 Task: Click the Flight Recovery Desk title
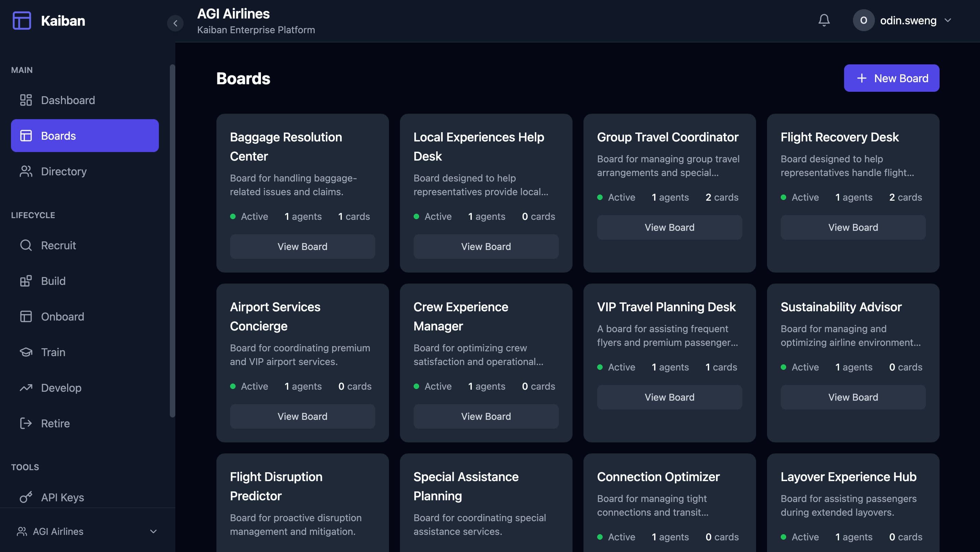(840, 137)
